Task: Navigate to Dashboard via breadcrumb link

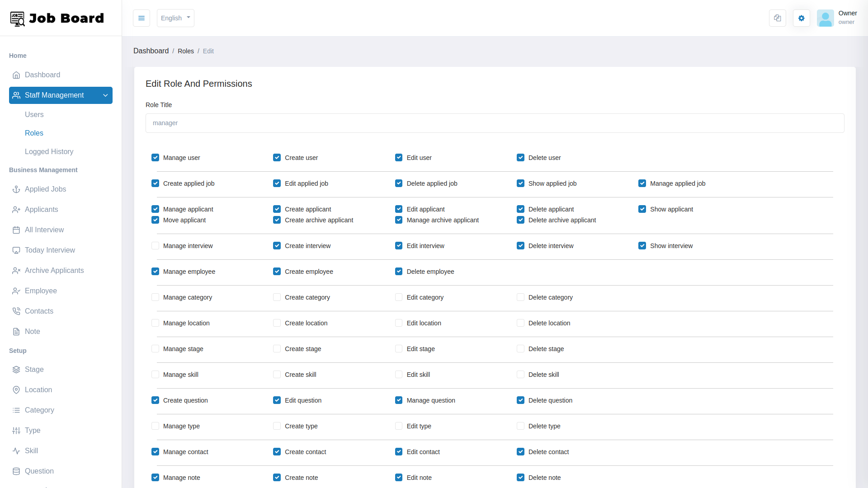Action: tap(151, 51)
